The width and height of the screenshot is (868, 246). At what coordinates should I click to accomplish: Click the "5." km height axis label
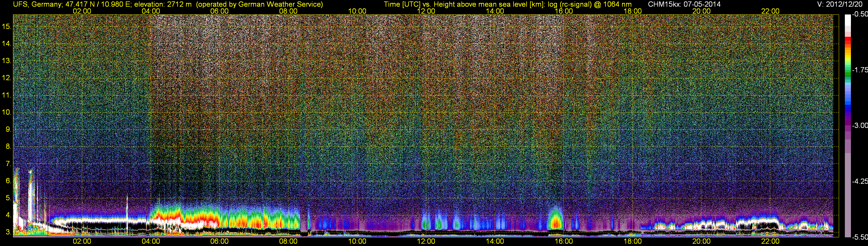[8, 198]
